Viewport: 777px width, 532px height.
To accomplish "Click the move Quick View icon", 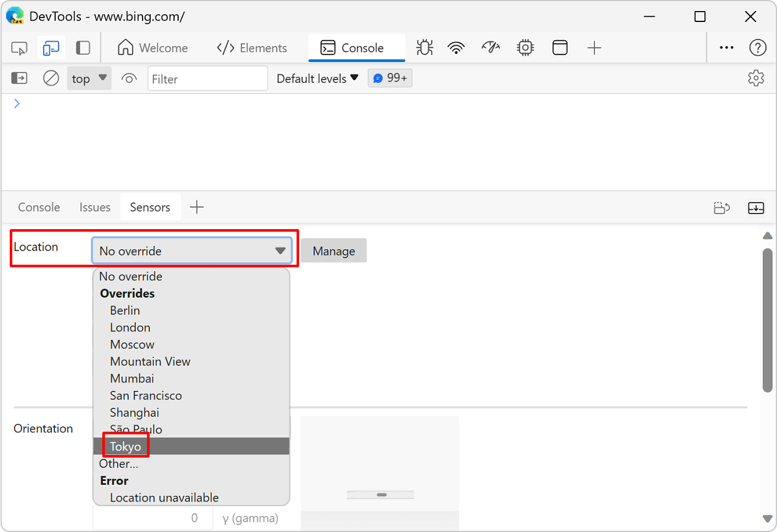I will (x=722, y=208).
